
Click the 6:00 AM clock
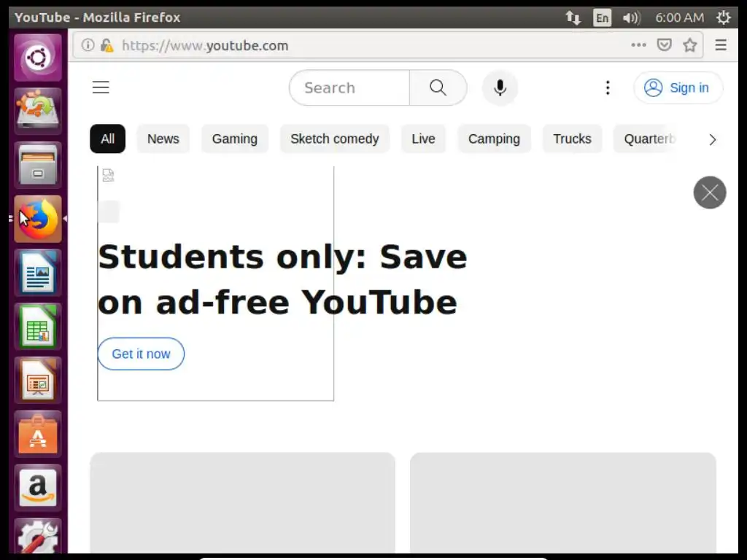pyautogui.click(x=679, y=17)
